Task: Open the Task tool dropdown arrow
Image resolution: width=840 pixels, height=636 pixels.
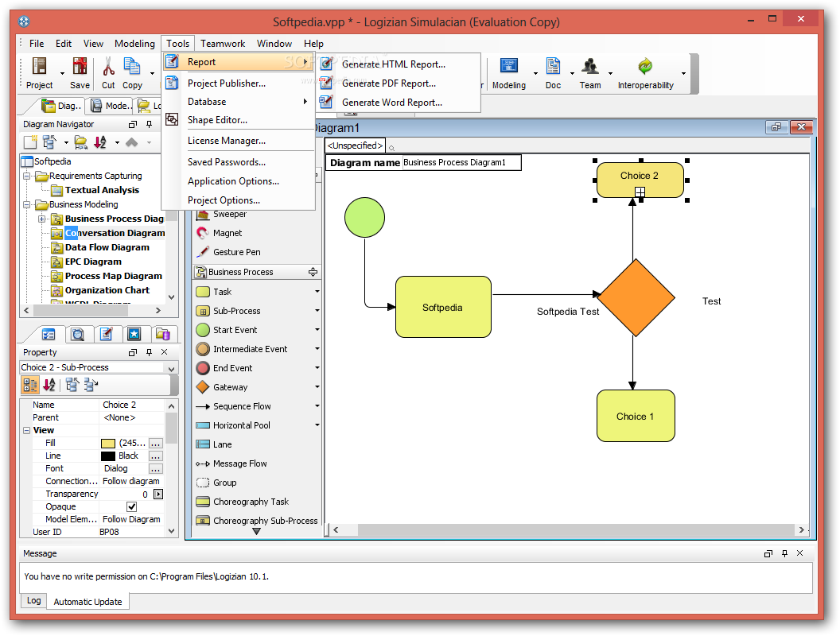Action: point(317,292)
